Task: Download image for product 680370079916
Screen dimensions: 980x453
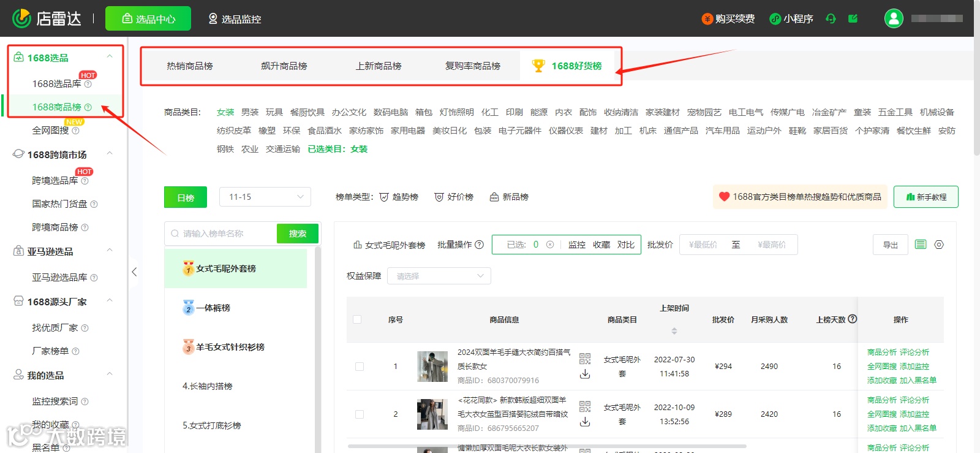Action: 585,374
